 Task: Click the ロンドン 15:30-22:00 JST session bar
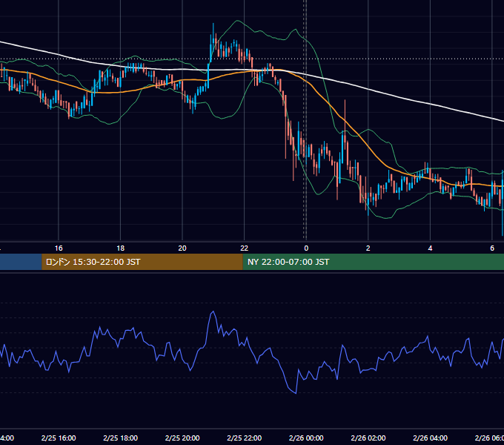point(142,262)
